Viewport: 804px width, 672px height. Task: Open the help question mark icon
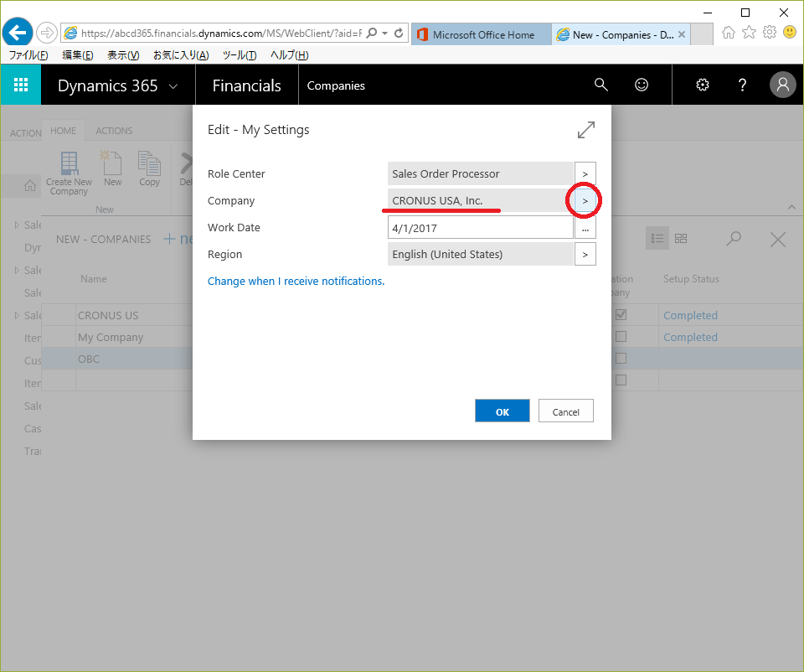pos(742,85)
